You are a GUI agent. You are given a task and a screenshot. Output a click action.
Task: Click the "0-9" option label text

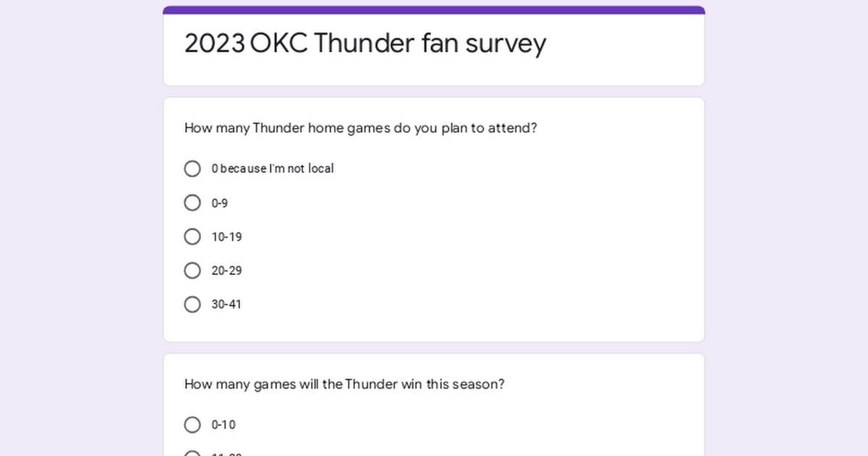coord(220,203)
